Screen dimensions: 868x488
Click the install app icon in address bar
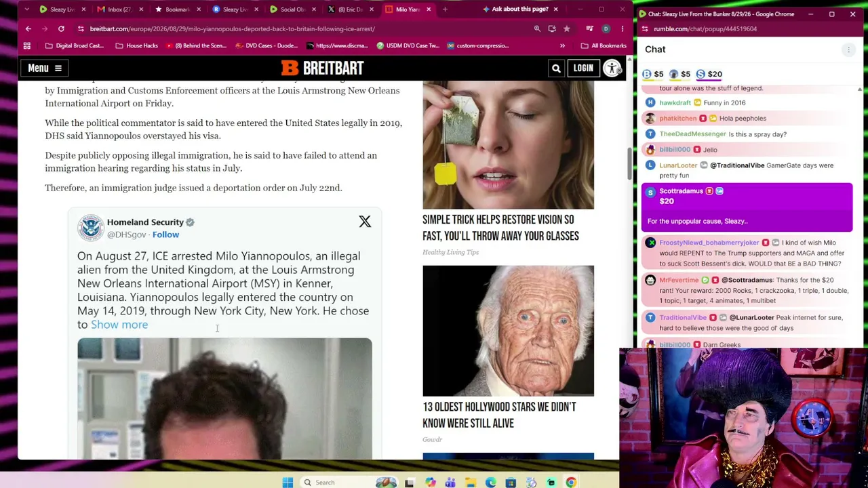click(552, 29)
